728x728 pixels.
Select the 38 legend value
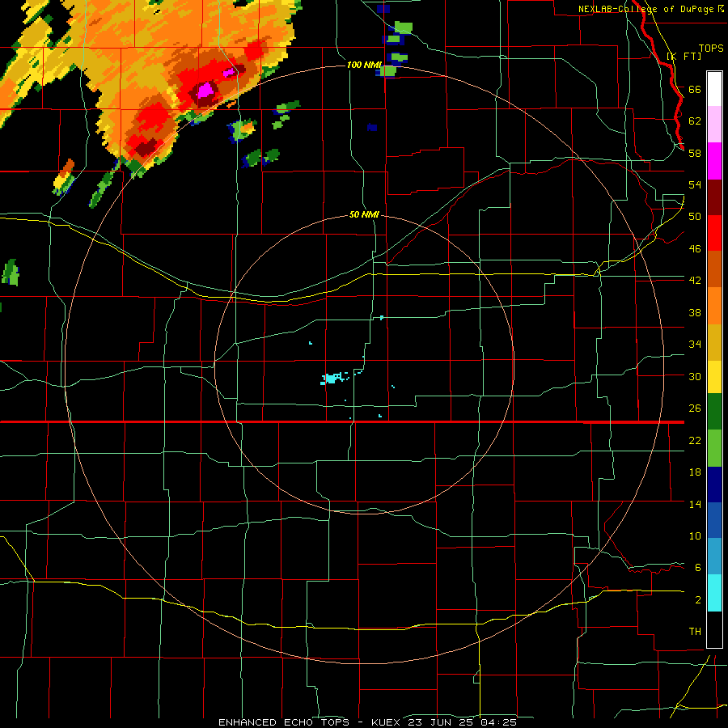(695, 312)
